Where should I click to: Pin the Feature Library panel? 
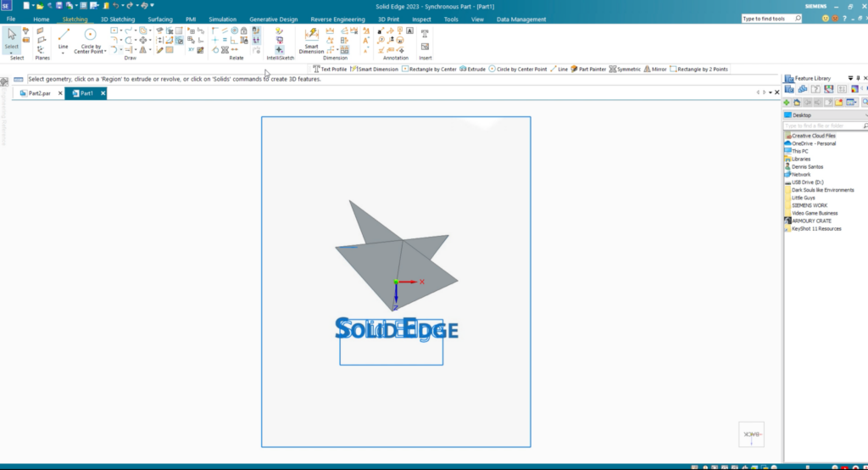point(858,78)
